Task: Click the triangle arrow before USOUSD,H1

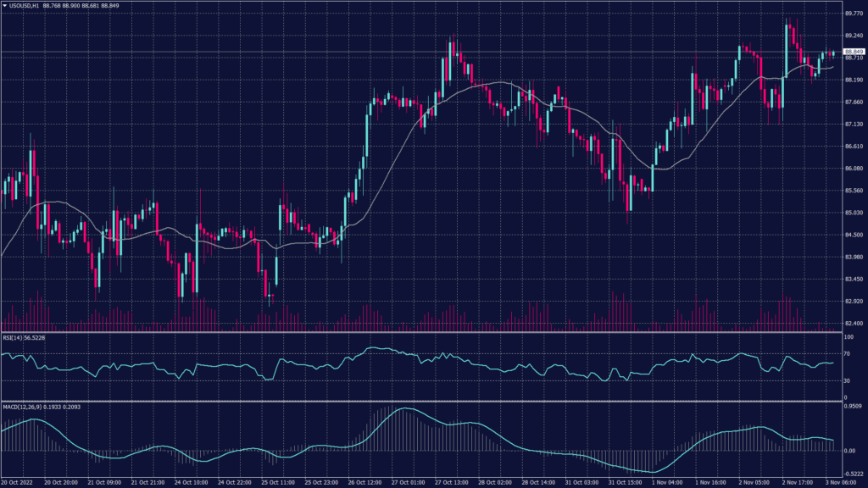Action: (x=3, y=5)
